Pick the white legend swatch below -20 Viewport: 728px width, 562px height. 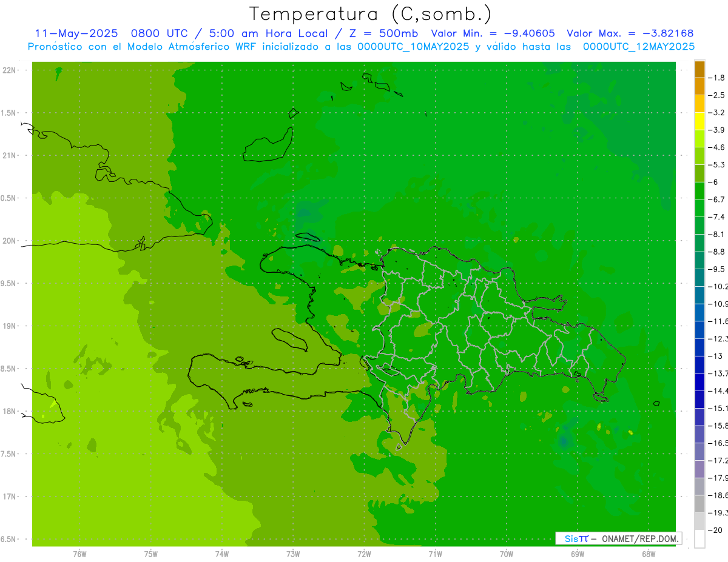point(699,539)
